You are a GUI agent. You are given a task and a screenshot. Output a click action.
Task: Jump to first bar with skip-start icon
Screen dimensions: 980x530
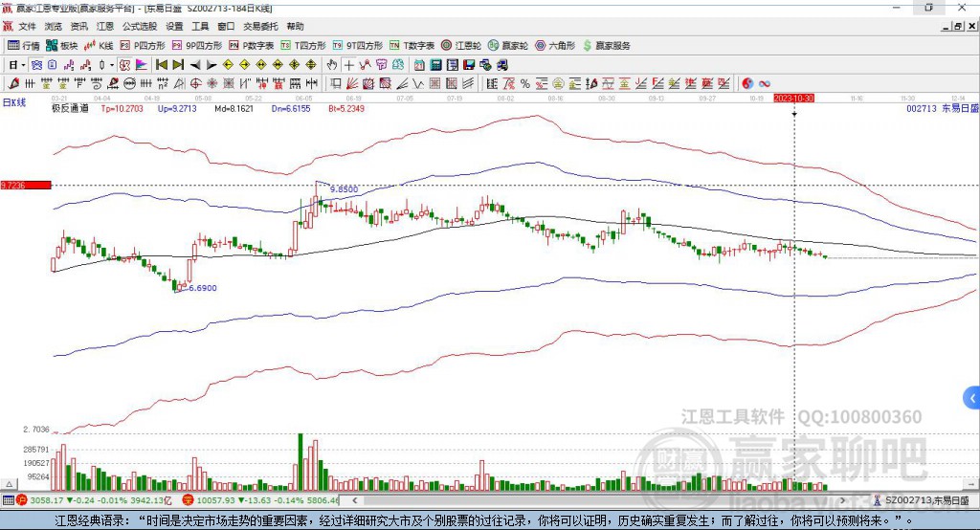pyautogui.click(x=161, y=65)
